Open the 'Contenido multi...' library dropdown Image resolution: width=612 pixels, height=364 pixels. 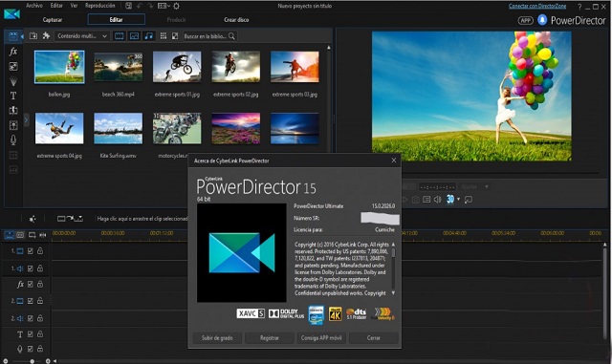(x=81, y=36)
